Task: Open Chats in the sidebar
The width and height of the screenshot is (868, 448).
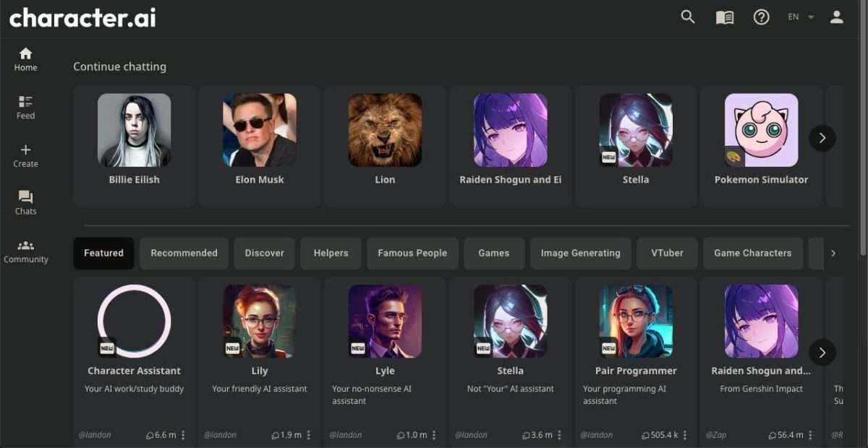Action: coord(25,203)
